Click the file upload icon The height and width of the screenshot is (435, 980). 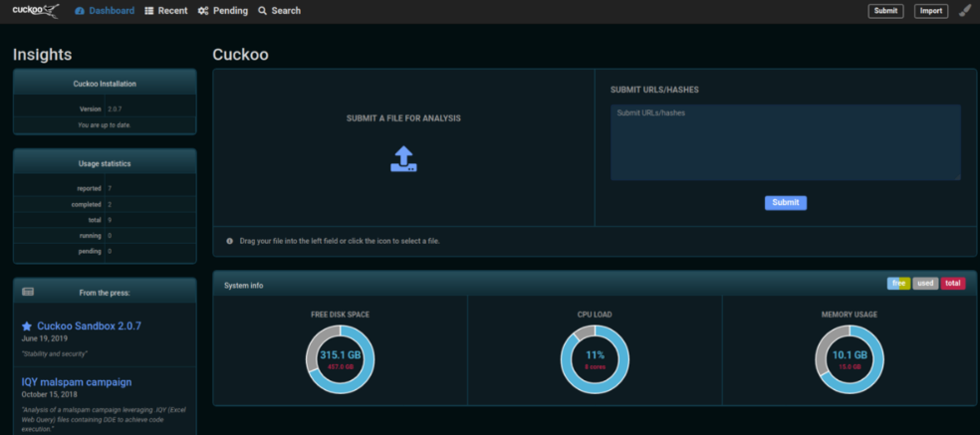(403, 159)
